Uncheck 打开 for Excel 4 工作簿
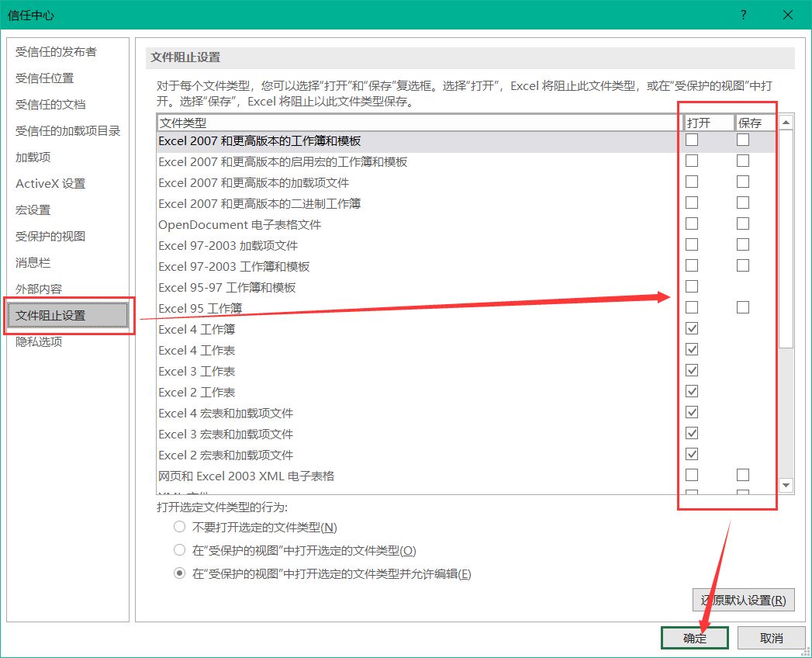This screenshot has width=812, height=658. 691,328
